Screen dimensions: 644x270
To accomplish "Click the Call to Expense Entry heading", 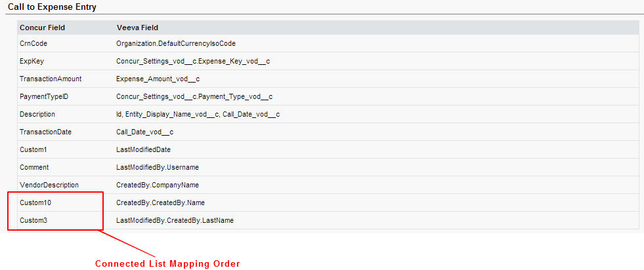I will [51, 7].
